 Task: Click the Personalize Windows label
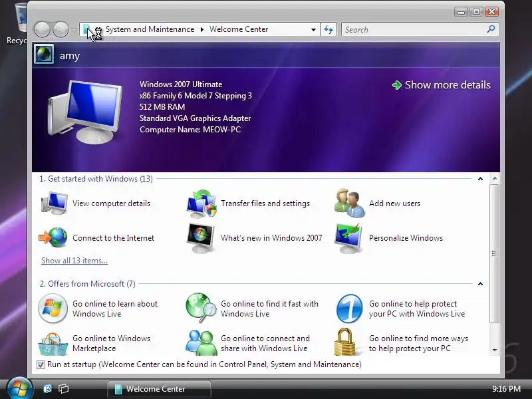(x=406, y=238)
